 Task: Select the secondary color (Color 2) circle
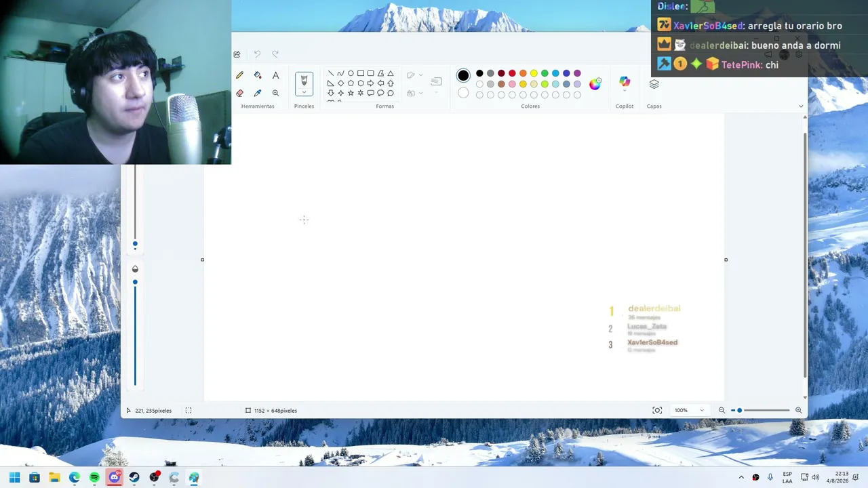click(463, 93)
